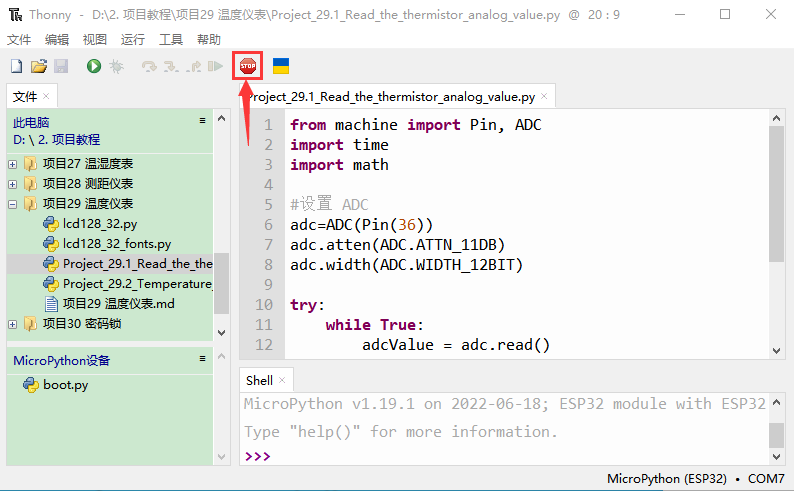
Task: Collapse the 项目29 温度仪表 folder
Action: [12, 203]
